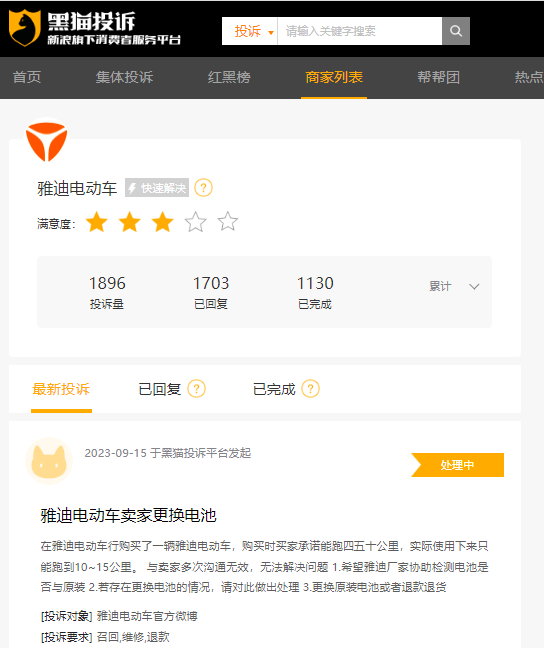Click 投诉要求 召回,维修,退款 line

click(x=105, y=637)
